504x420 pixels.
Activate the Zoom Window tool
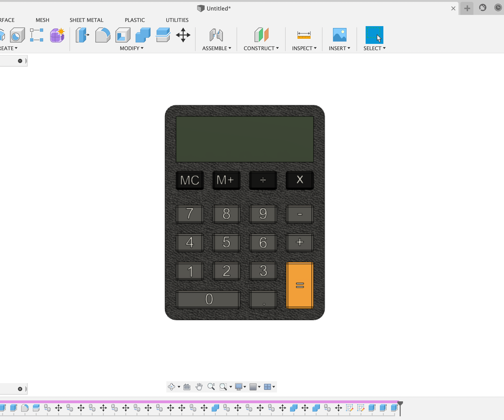point(224,387)
